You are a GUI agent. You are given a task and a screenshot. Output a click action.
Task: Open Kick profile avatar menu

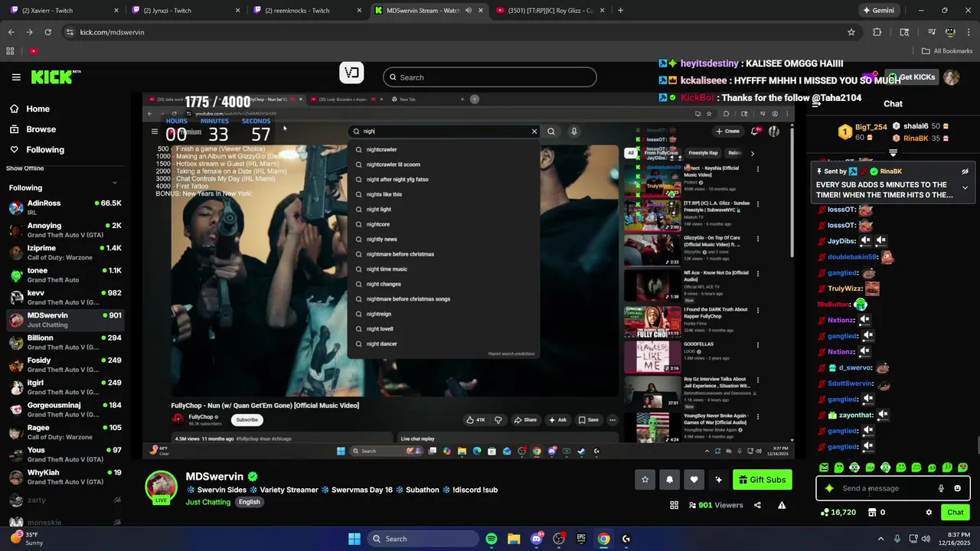(x=951, y=77)
